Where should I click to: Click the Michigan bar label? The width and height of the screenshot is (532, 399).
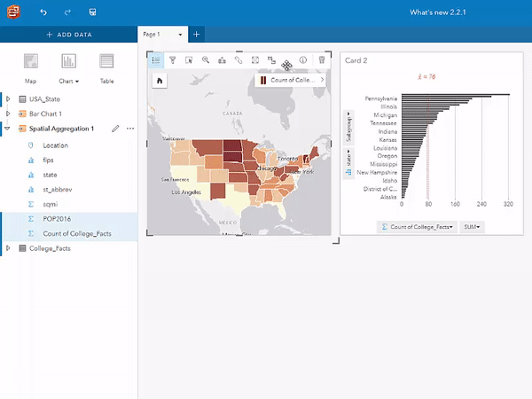[x=386, y=115]
